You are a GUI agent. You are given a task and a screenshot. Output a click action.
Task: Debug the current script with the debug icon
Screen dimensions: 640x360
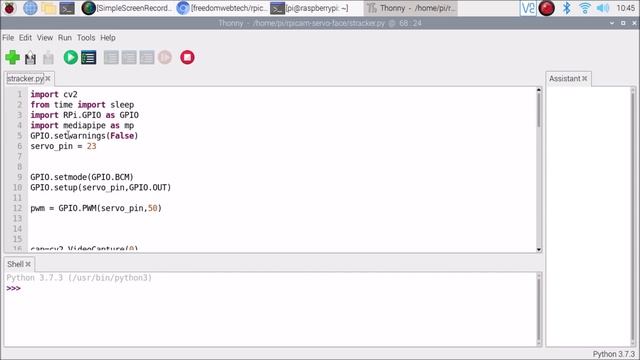89,58
